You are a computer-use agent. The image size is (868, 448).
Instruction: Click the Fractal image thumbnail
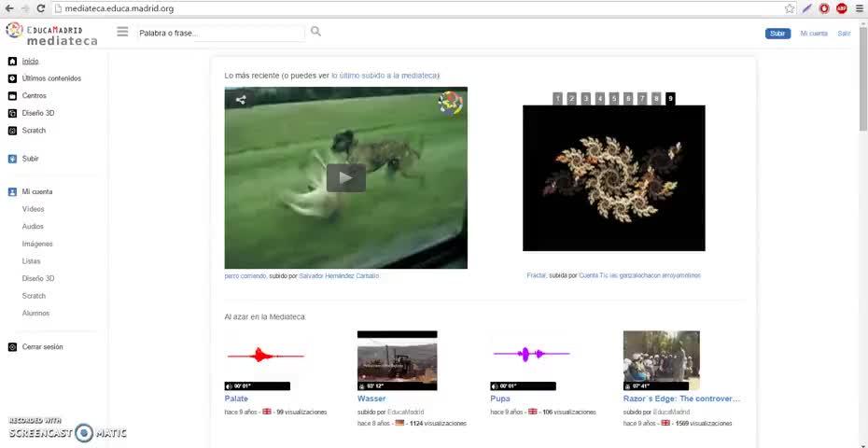tap(614, 178)
